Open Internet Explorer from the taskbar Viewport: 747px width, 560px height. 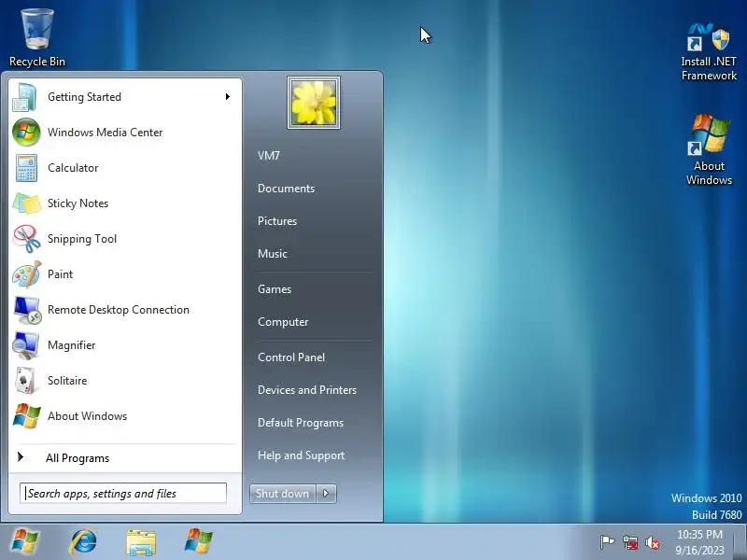click(x=83, y=542)
